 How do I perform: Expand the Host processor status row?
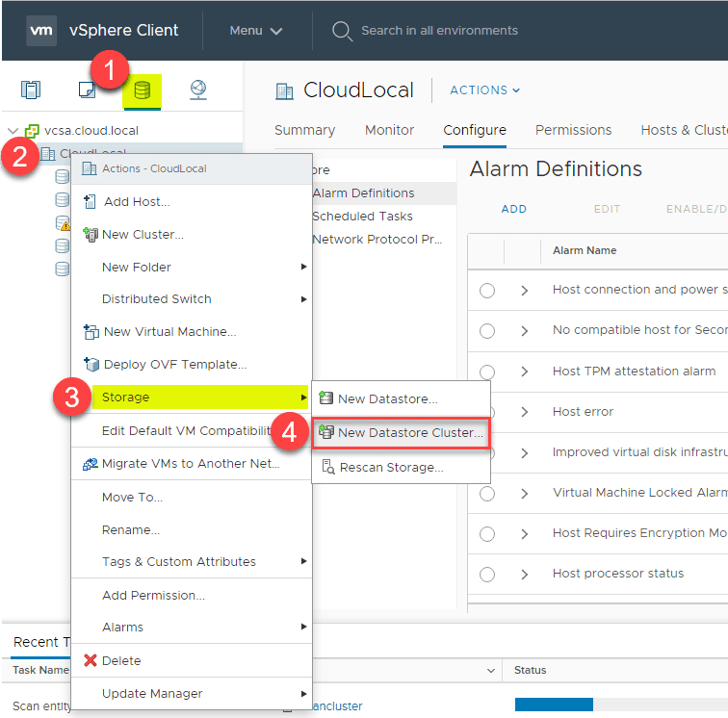click(525, 575)
